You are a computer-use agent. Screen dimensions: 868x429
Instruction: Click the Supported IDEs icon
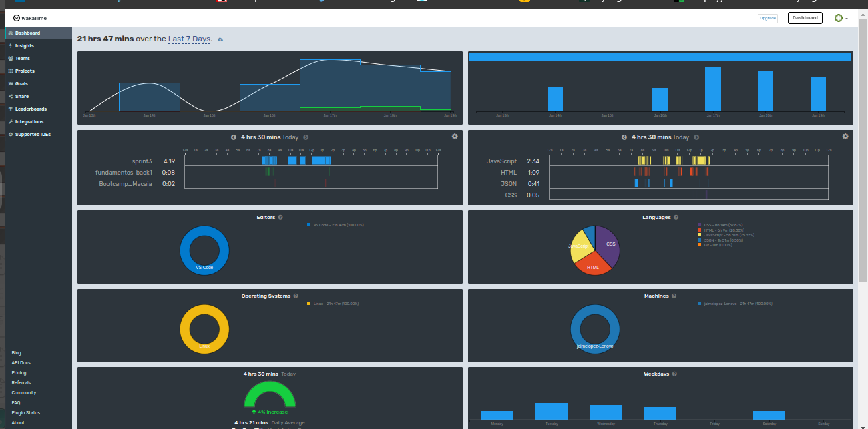(x=10, y=134)
